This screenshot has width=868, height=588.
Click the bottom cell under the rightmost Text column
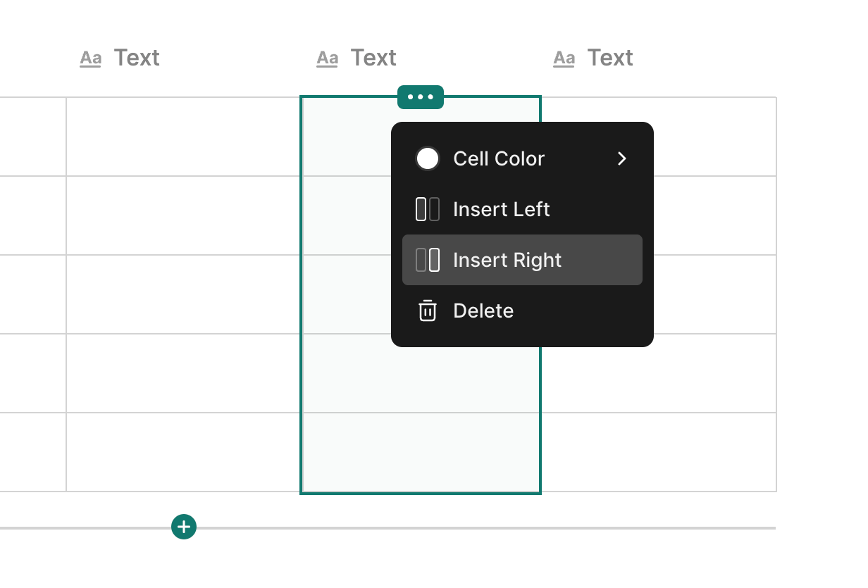point(658,452)
